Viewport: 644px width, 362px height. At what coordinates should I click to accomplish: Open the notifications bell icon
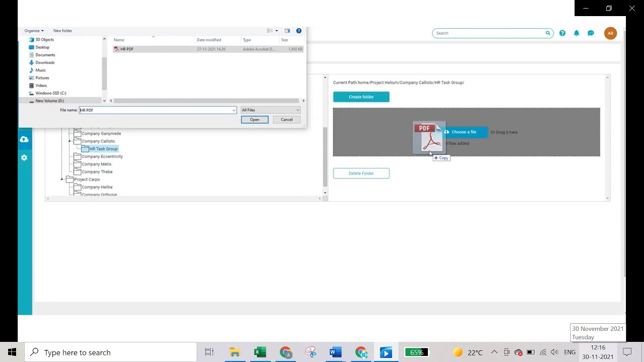coord(577,33)
